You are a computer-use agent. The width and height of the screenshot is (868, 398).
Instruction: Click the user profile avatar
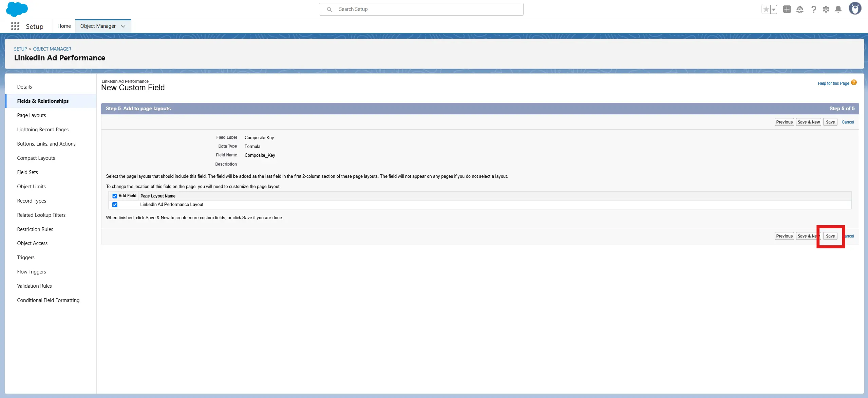[855, 8]
